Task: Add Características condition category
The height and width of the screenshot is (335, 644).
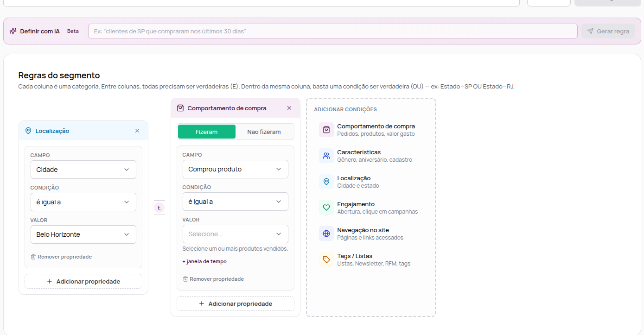Action: point(371,156)
